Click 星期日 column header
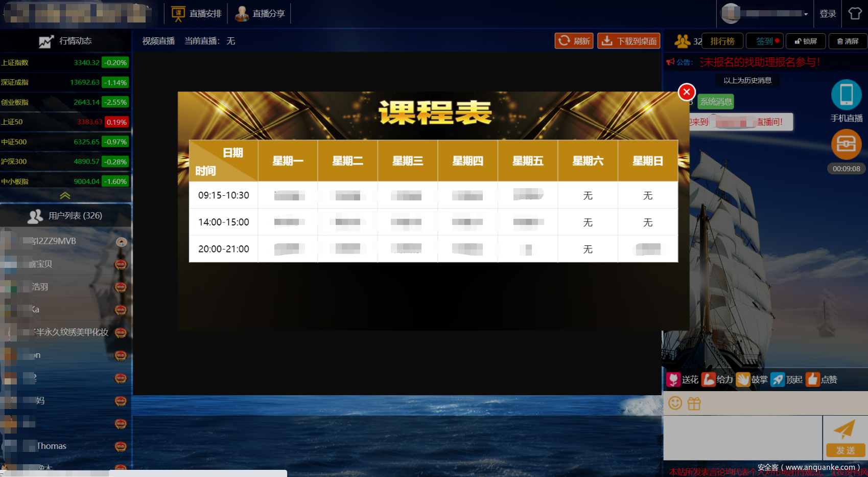The width and height of the screenshot is (868, 477). [648, 161]
